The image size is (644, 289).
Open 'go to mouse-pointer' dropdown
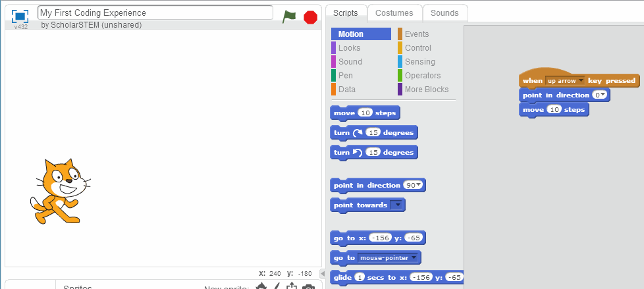click(x=414, y=258)
